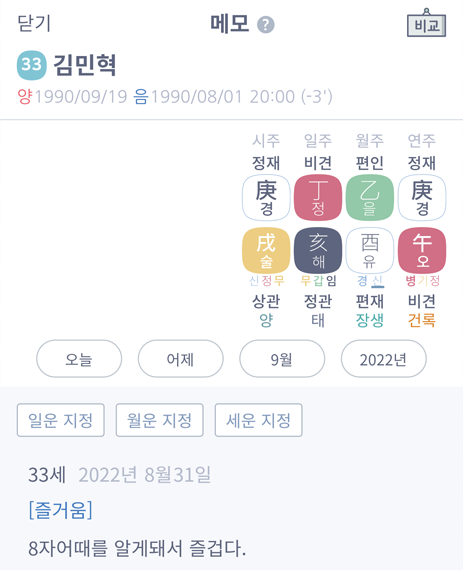Tap the 33 age badge icon
This screenshot has height=570, width=463.
click(32, 65)
